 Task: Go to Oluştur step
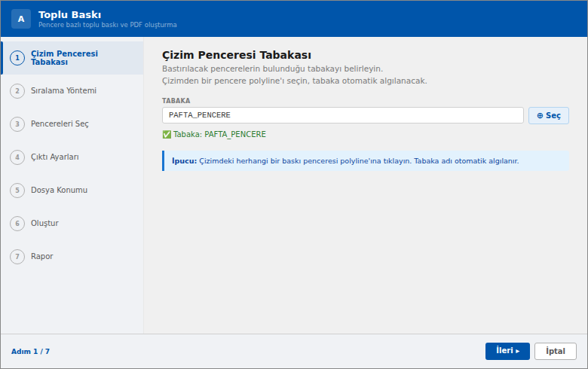(72, 224)
